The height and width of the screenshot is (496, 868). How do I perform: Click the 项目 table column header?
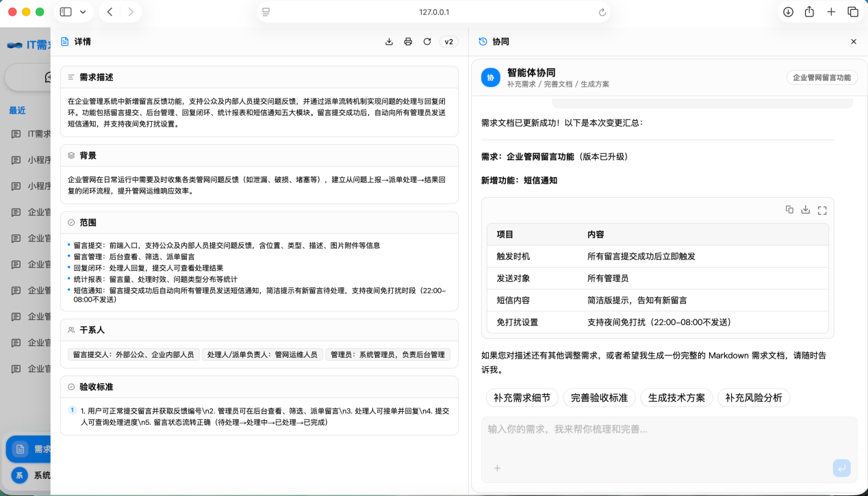(505, 235)
